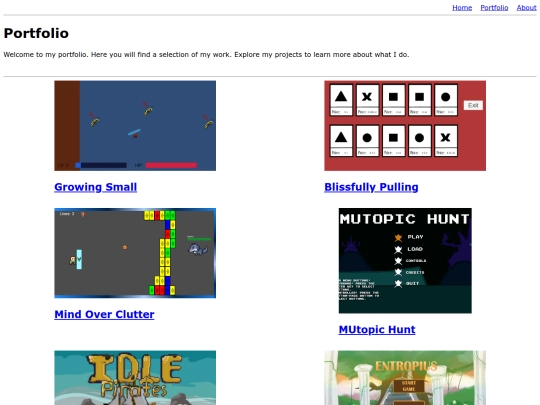
Task: Click the Entropius game thumbnail
Action: pyautogui.click(x=405, y=378)
